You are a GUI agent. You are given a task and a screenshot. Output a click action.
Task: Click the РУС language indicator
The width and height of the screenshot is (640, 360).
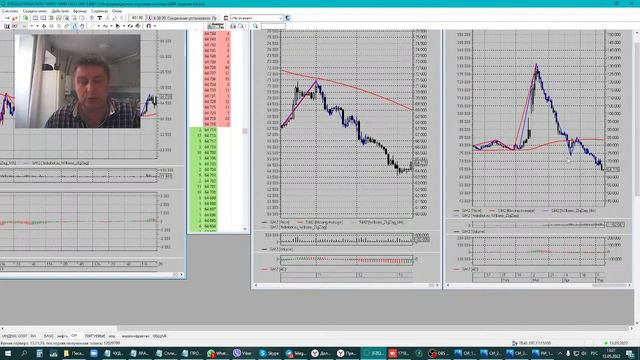click(x=594, y=353)
